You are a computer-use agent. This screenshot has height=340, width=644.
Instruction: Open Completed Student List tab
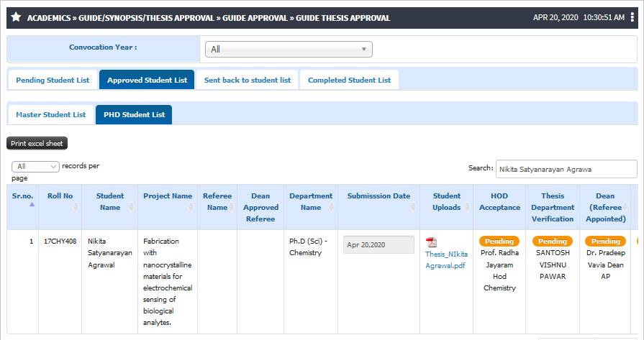(349, 80)
